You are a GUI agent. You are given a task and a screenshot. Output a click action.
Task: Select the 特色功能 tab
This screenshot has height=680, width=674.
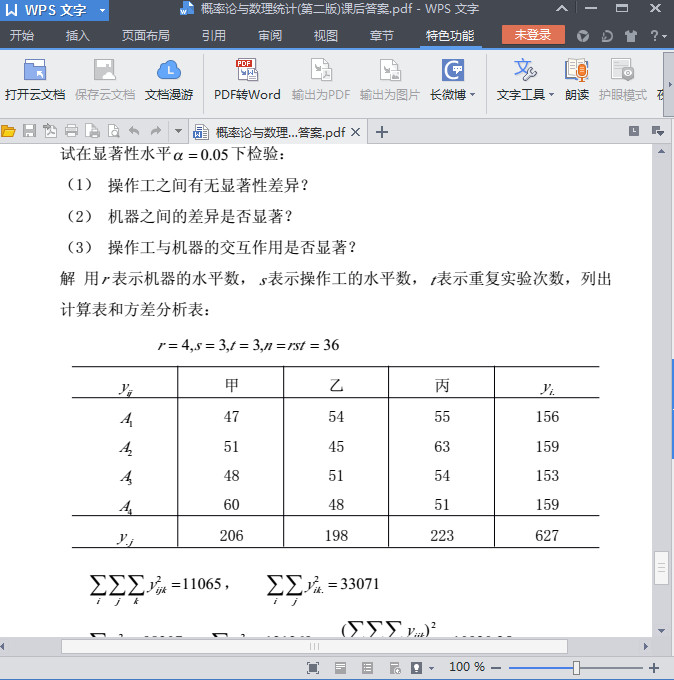450,36
